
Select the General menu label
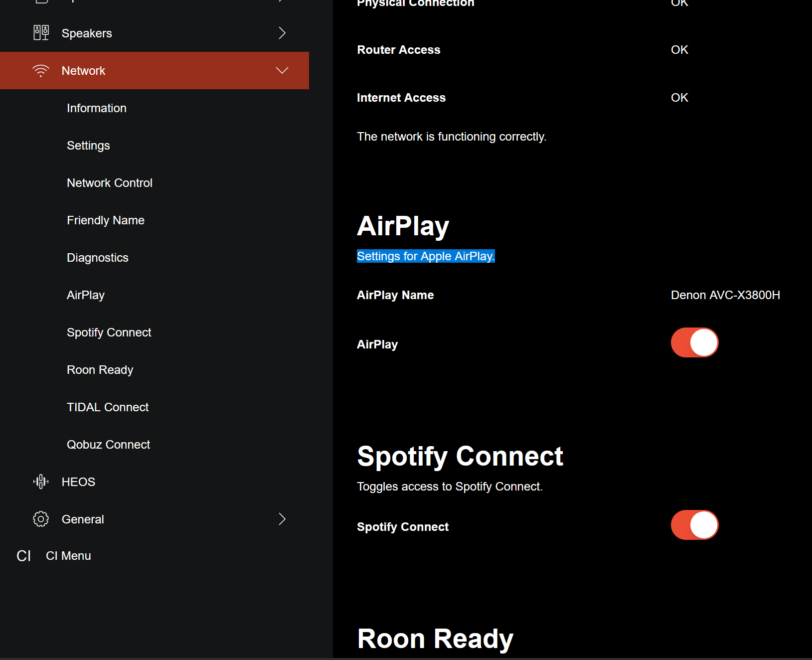(x=83, y=519)
